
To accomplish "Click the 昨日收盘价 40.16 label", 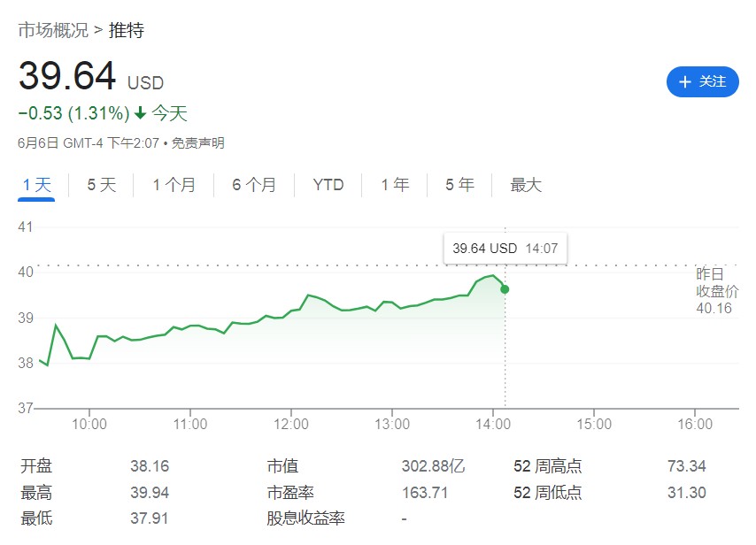I will [716, 290].
